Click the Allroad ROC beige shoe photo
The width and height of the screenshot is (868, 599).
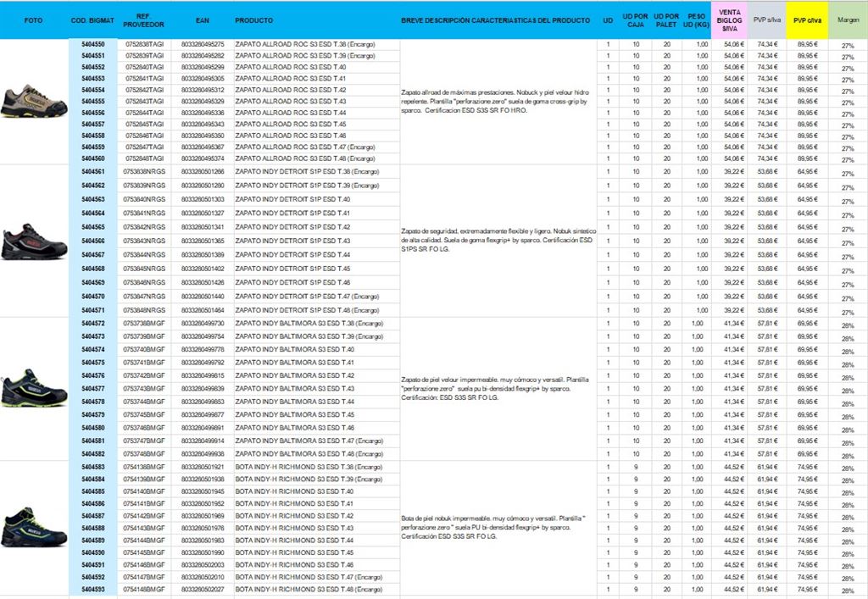34,102
